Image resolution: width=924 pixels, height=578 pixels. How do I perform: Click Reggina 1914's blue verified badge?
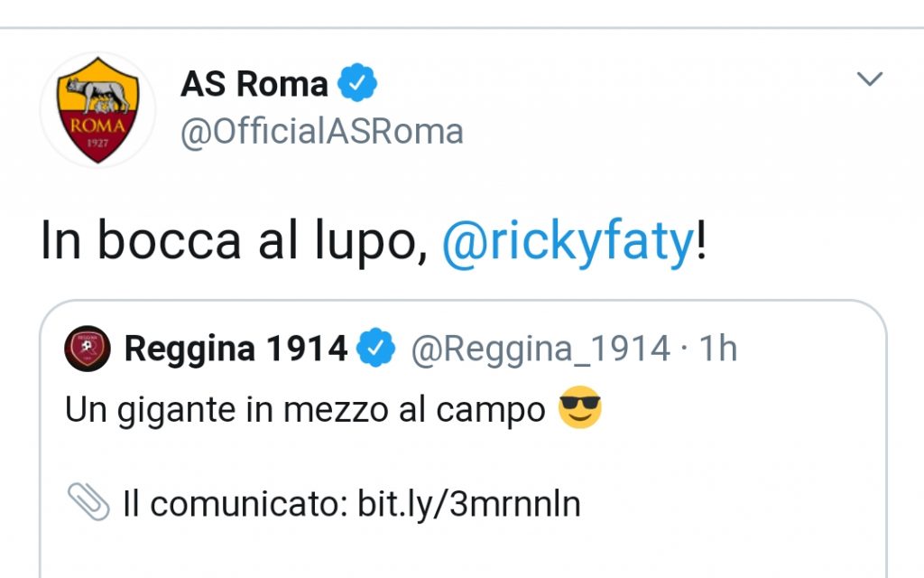376,349
